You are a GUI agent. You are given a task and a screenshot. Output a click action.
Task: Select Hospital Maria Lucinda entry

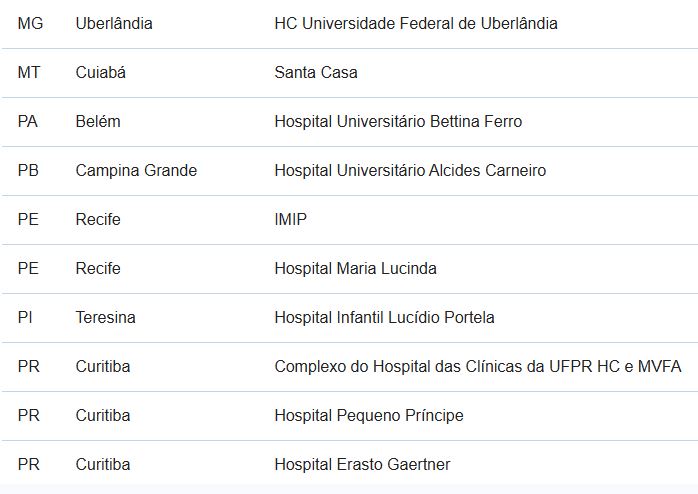(x=355, y=268)
